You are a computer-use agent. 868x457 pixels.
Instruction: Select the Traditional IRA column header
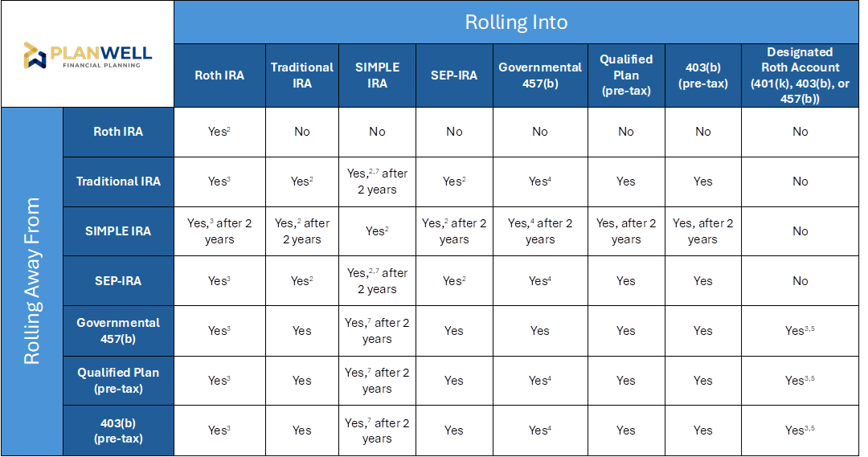[302, 75]
